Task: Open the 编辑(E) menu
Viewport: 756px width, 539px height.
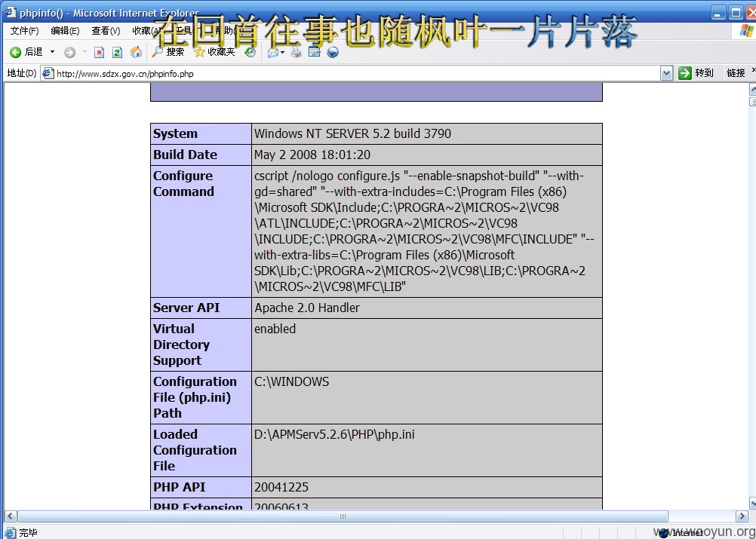Action: [x=65, y=31]
